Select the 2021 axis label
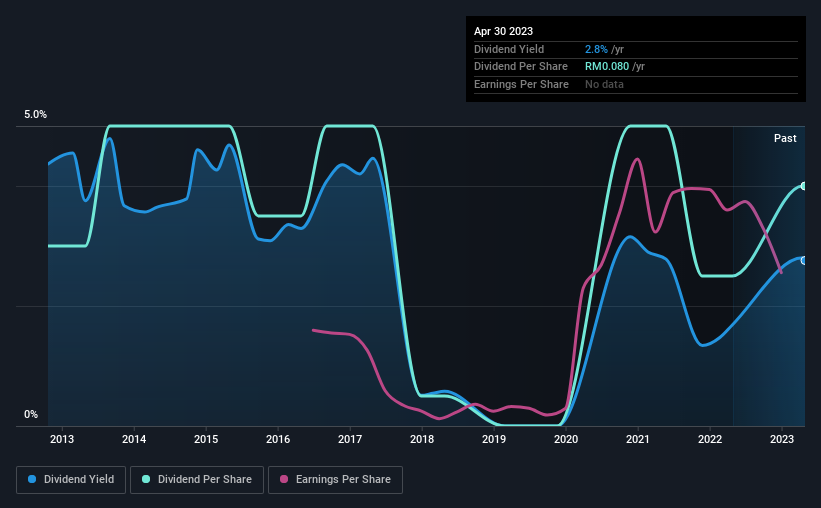 click(638, 439)
